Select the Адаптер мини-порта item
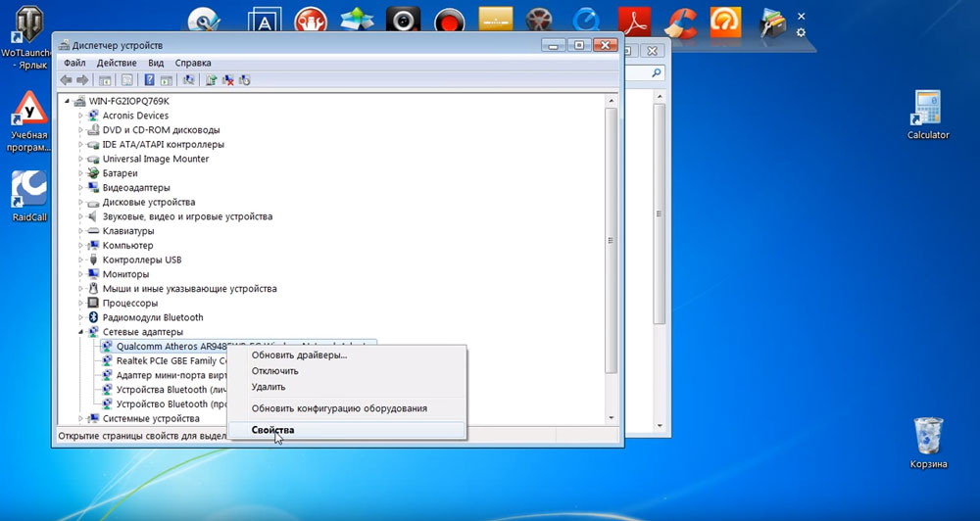This screenshot has width=980, height=521. [171, 375]
